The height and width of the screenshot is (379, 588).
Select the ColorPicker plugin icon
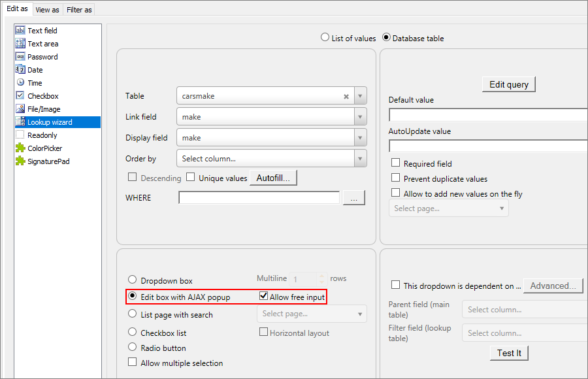pos(20,148)
